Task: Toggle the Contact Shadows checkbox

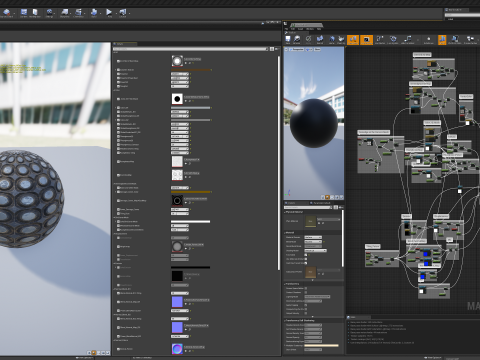Action: pos(306,292)
